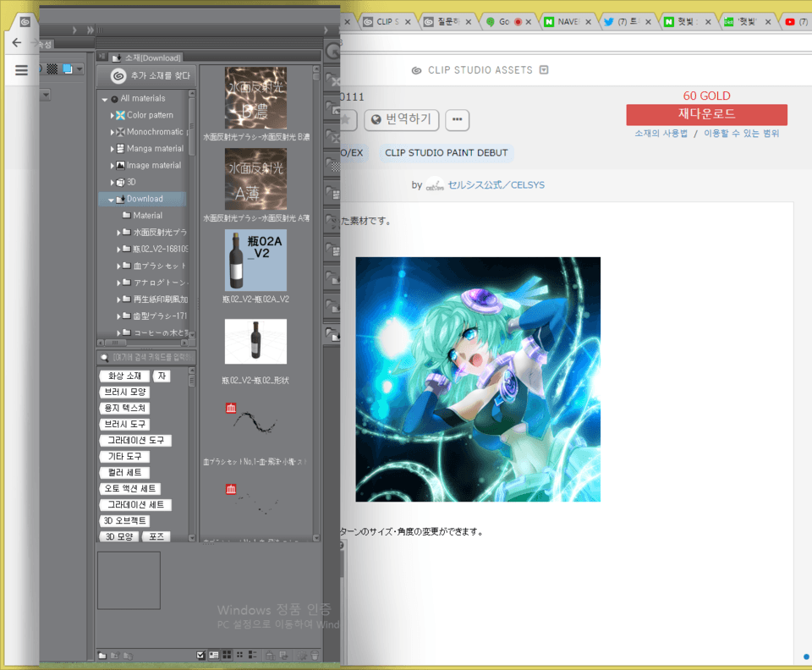
Task: Expand the 3D folder arrow
Action: 112,182
